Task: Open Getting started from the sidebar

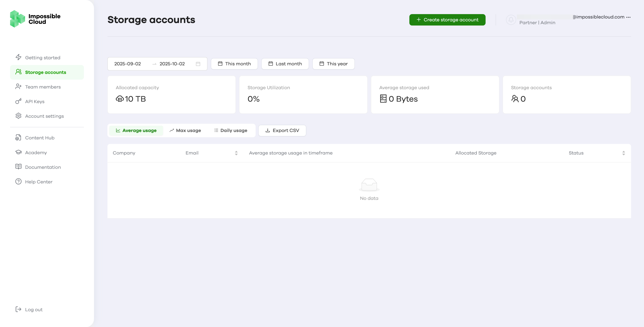Action: point(43,58)
